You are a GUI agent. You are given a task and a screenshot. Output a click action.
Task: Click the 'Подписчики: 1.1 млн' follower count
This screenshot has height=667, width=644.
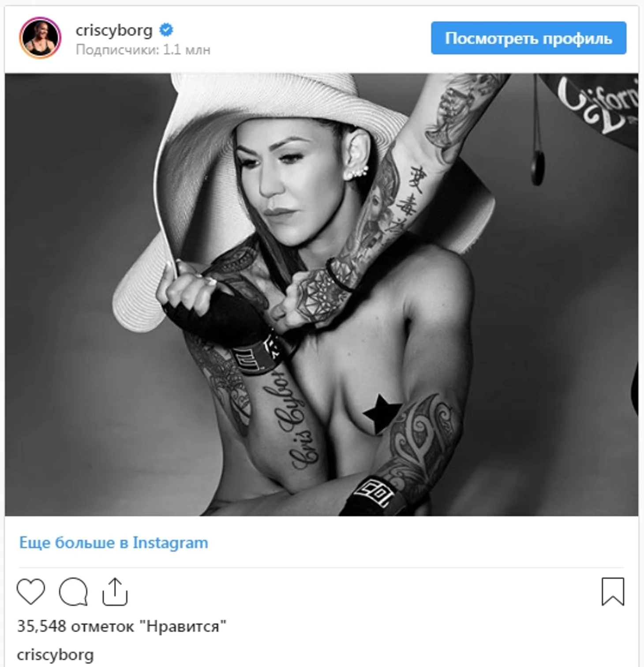tap(143, 50)
